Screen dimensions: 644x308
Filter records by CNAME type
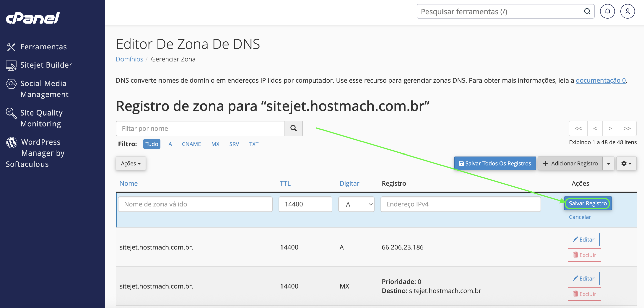coord(191,144)
